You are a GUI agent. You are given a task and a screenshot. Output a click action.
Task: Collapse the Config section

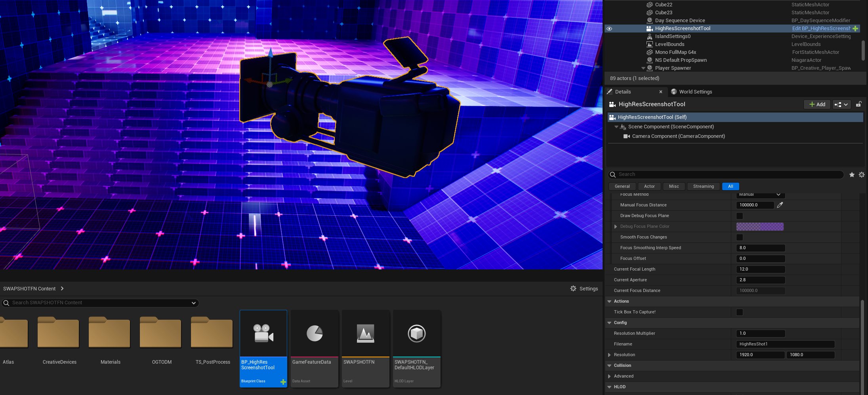609,323
